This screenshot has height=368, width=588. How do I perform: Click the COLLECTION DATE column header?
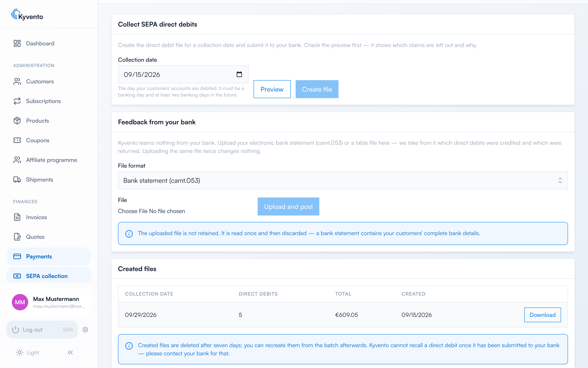(149, 294)
